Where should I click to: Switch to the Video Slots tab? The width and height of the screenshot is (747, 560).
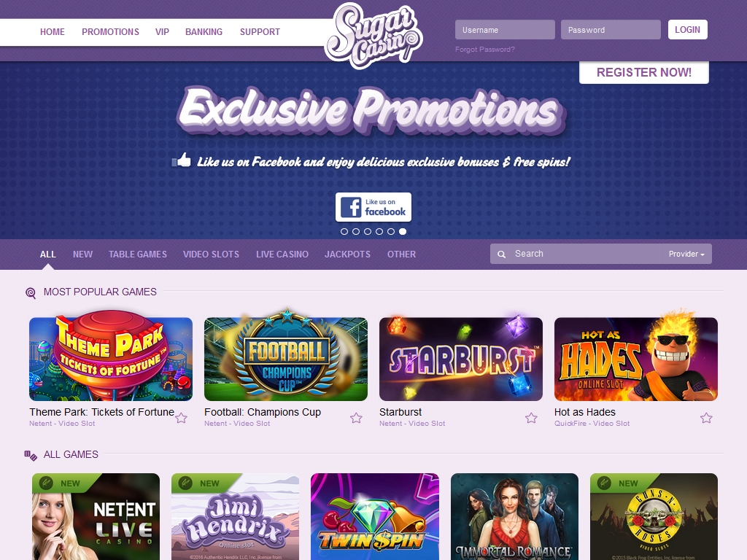[211, 254]
